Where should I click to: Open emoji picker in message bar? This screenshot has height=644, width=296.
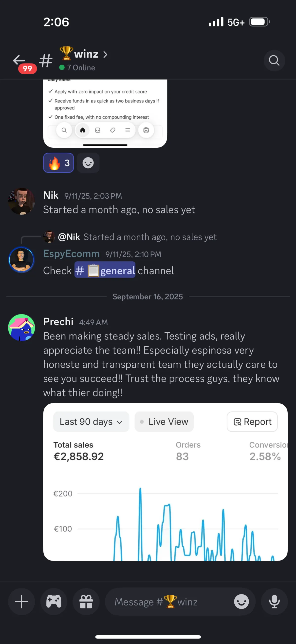241,602
